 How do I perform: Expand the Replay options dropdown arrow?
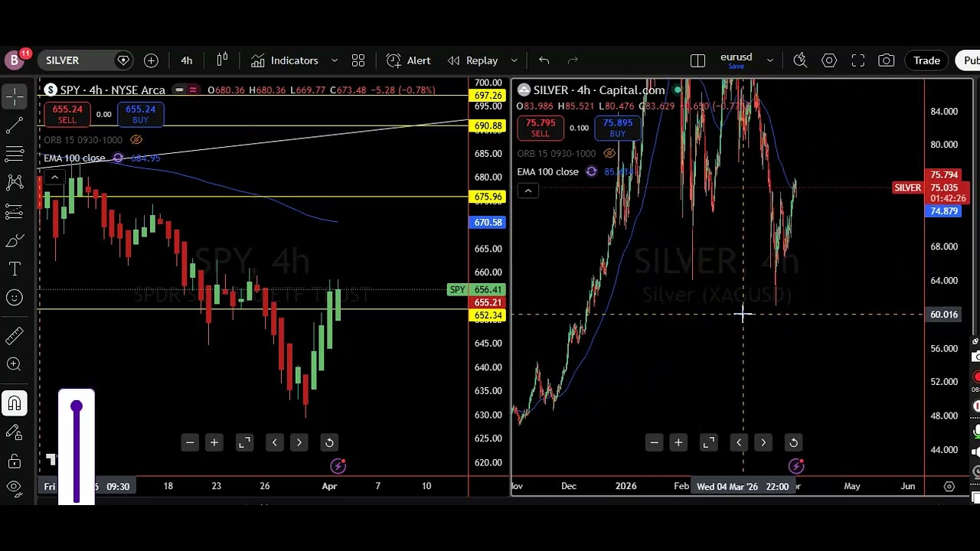click(514, 60)
